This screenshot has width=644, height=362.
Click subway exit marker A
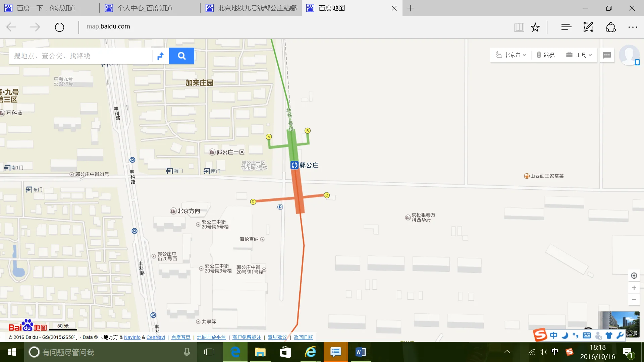click(269, 137)
